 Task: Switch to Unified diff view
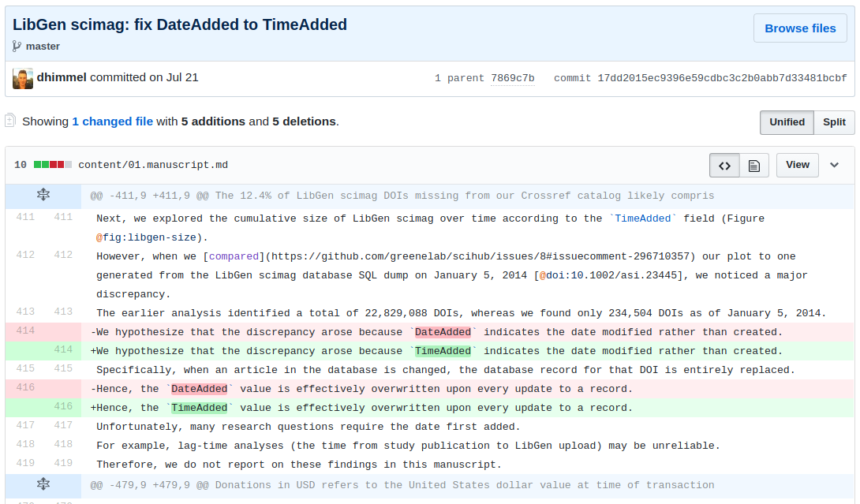(787, 122)
